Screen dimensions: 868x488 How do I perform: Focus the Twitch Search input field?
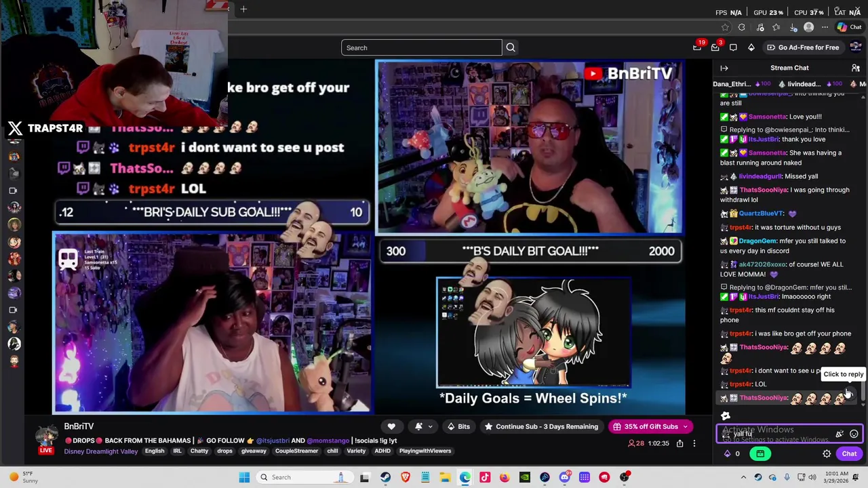[421, 47]
